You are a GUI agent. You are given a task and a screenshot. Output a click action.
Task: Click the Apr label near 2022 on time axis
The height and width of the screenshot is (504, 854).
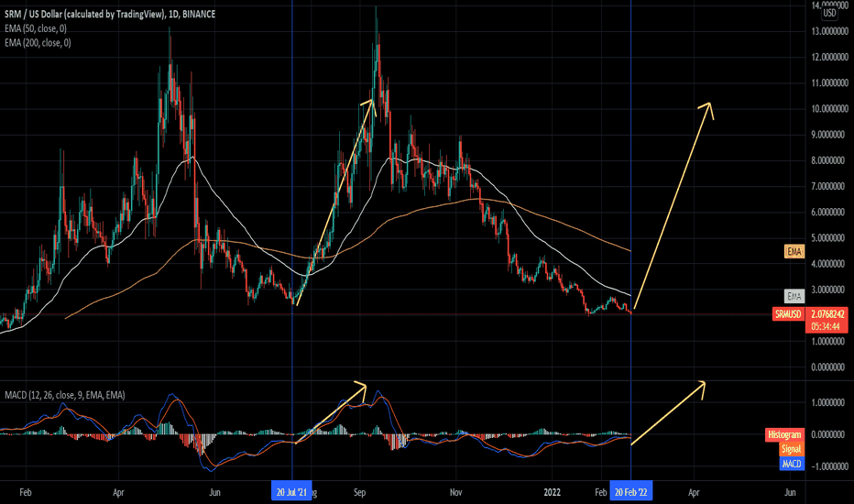(694, 492)
